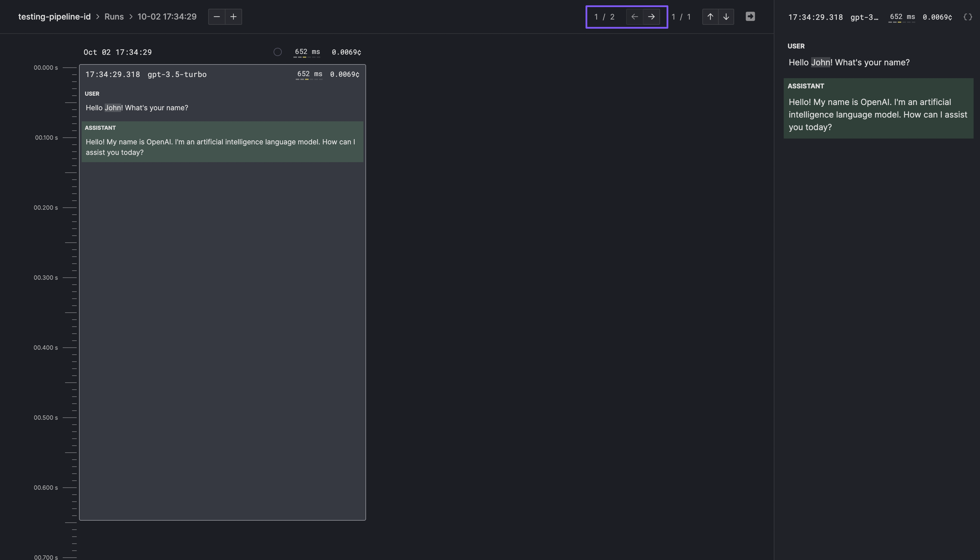The image size is (980, 560).
Task: Click the collapse side panel arrow icon
Action: (x=750, y=17)
